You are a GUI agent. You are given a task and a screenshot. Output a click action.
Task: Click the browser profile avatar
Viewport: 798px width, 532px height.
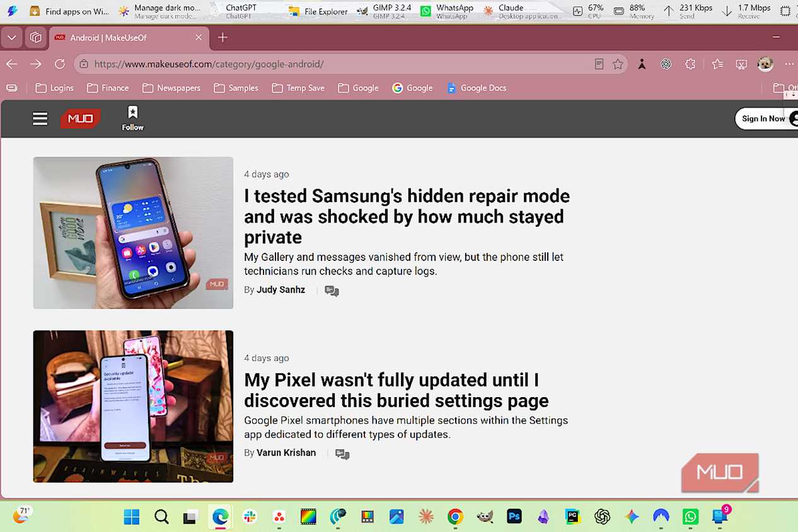(x=765, y=64)
